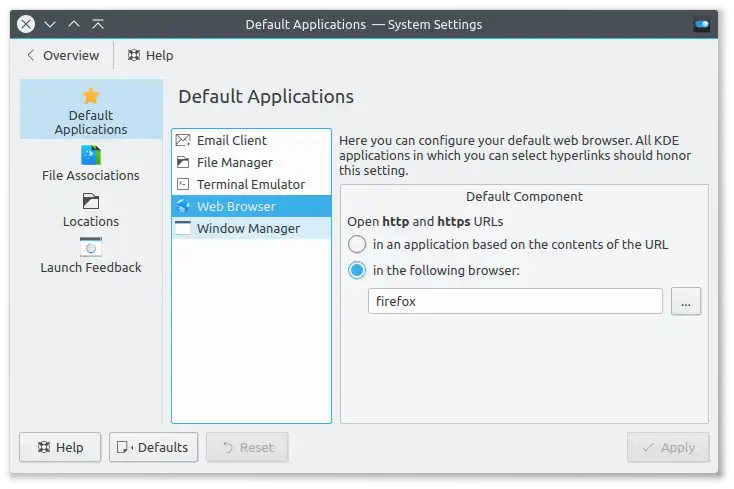Click the Help button at the bottom
734x489 pixels.
pyautogui.click(x=59, y=447)
